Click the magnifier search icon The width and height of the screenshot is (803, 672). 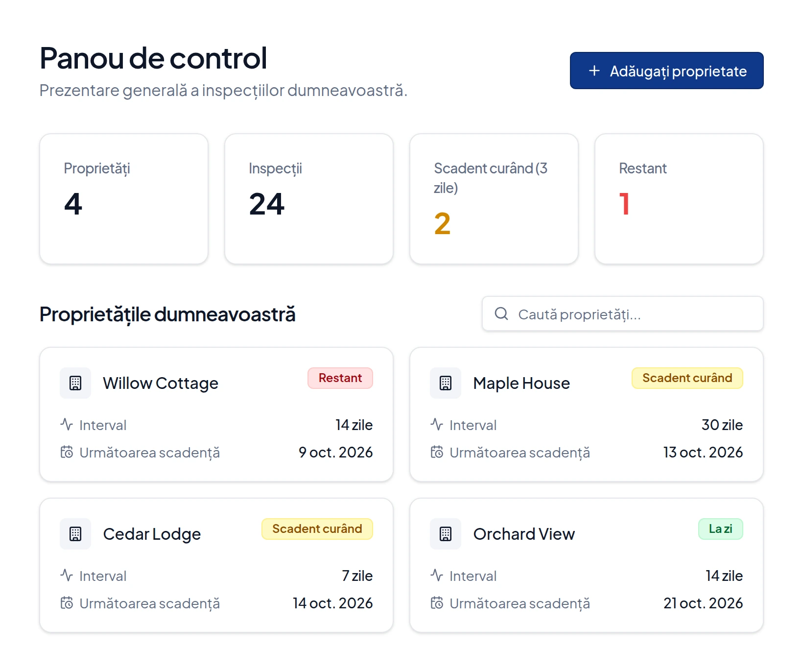point(501,313)
